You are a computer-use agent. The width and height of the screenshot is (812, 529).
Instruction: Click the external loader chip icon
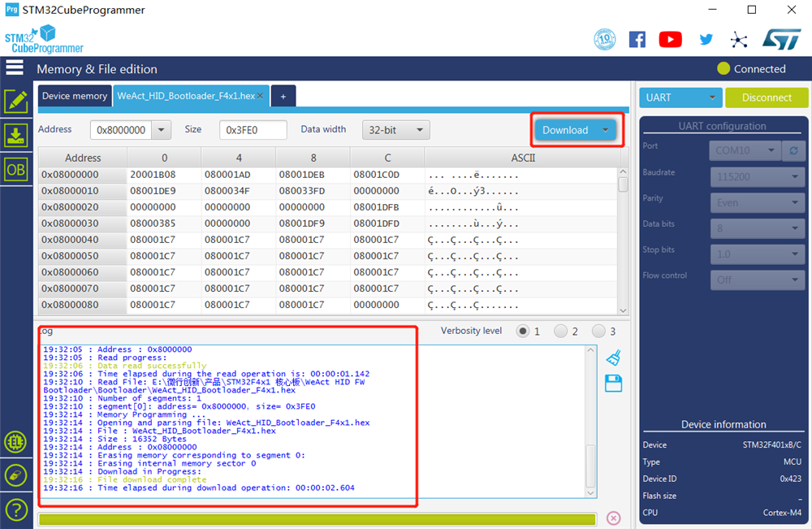[x=16, y=442]
